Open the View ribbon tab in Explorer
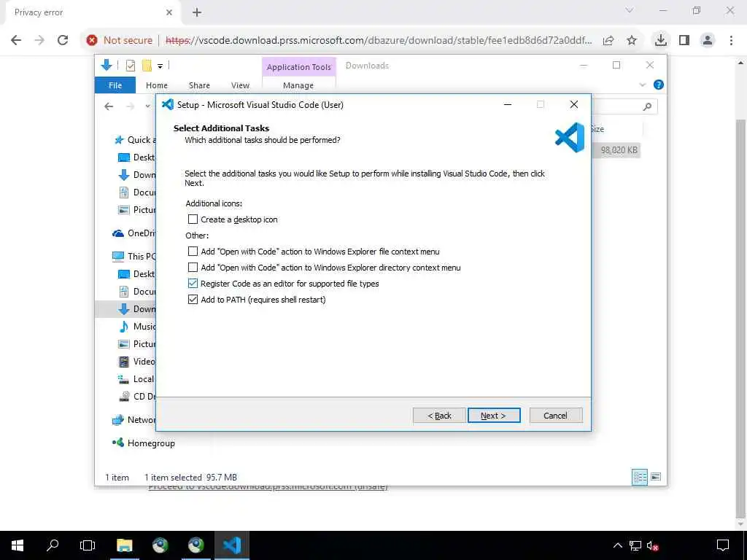Screen dimensions: 747x560 click(240, 85)
